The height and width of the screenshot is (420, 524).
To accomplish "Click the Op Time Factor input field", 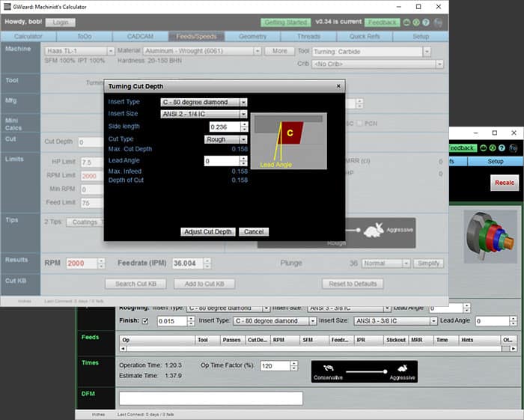I will tap(275, 366).
